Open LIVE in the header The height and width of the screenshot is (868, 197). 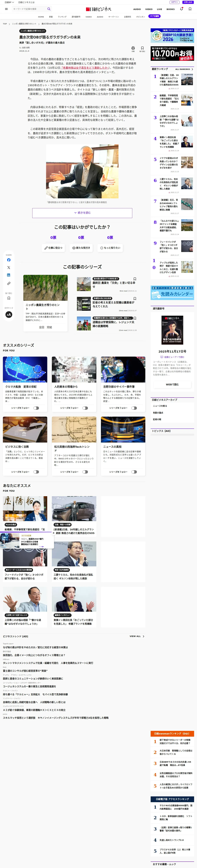coord(160,9)
